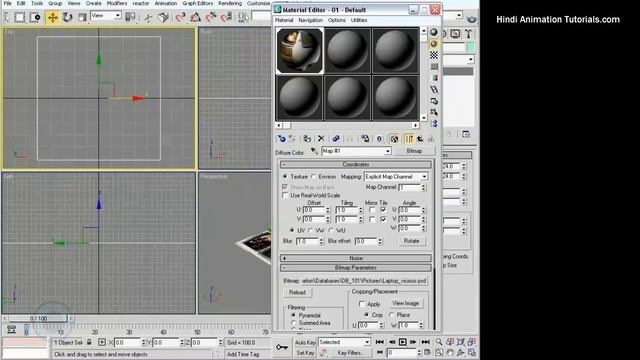Image resolution: width=640 pixels, height=360 pixels.
Task: Click the Percent Snap toggle icon
Action: (x=211, y=17)
